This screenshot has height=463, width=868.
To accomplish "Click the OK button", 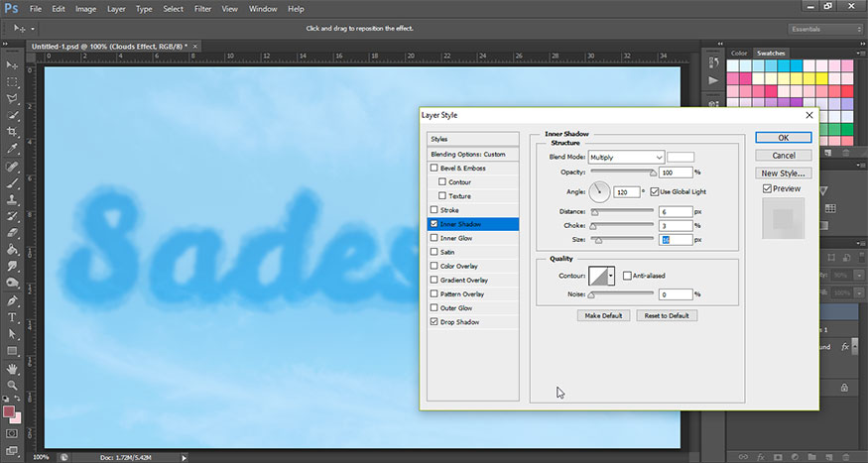I will (783, 138).
